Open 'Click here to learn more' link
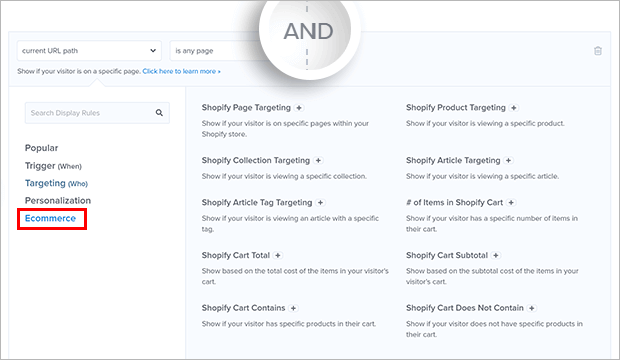The image size is (620, 360). coord(181,71)
